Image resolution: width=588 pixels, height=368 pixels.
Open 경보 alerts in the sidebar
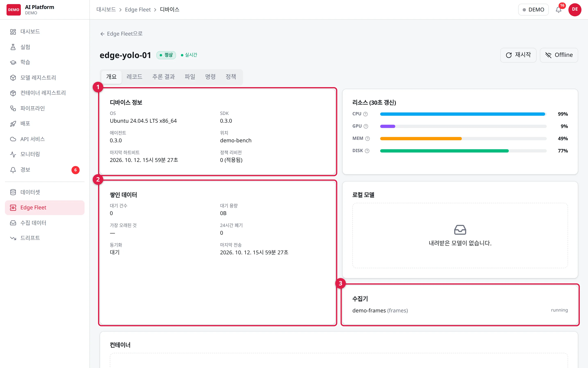click(45, 170)
